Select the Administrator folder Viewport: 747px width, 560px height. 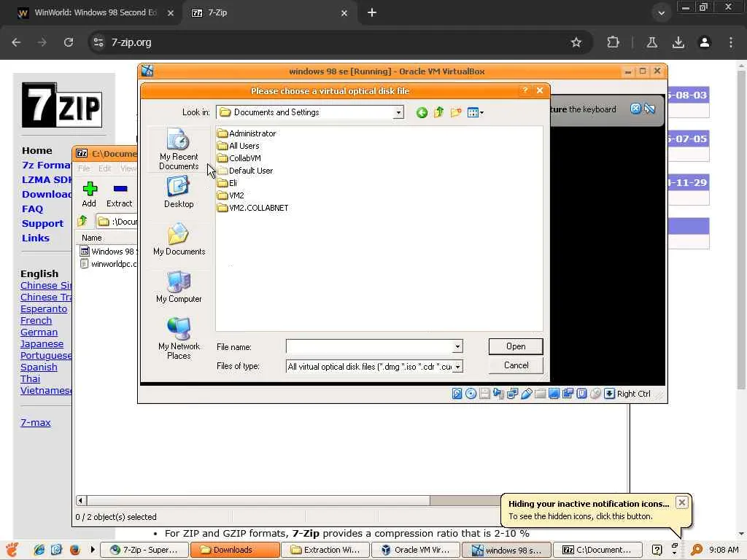click(247, 133)
